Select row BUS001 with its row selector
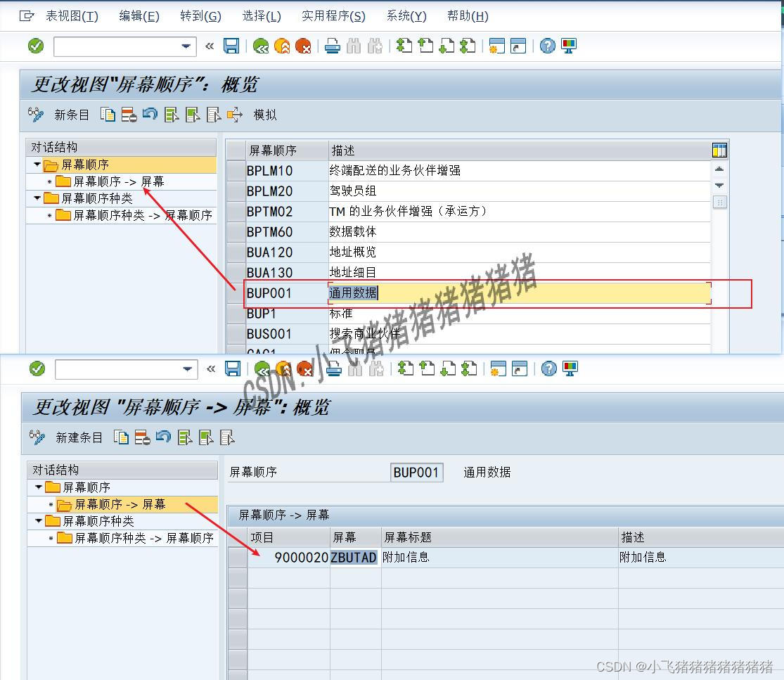 [236, 334]
